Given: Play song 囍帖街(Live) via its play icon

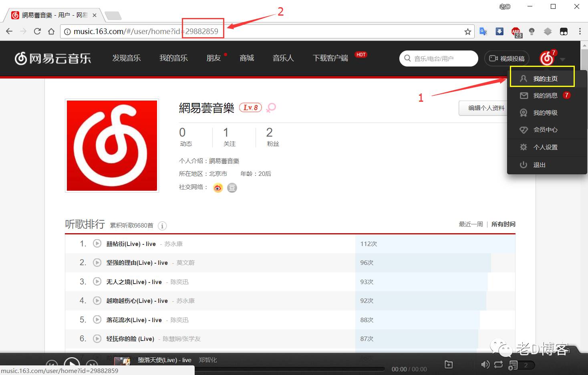Looking at the screenshot, I should click(x=97, y=244).
